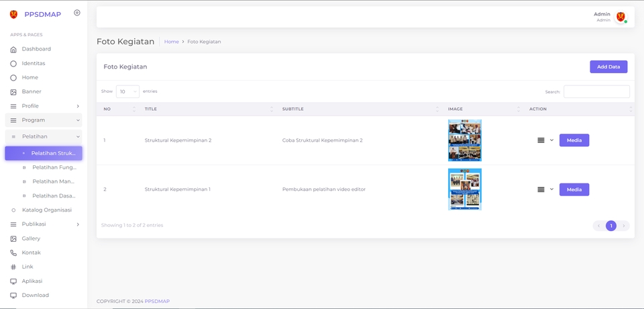
Task: Open action dropdown arrow for row 2
Action: (551, 189)
